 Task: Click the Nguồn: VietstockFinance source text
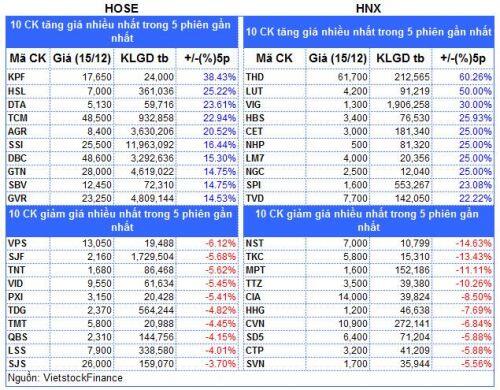tap(65, 378)
